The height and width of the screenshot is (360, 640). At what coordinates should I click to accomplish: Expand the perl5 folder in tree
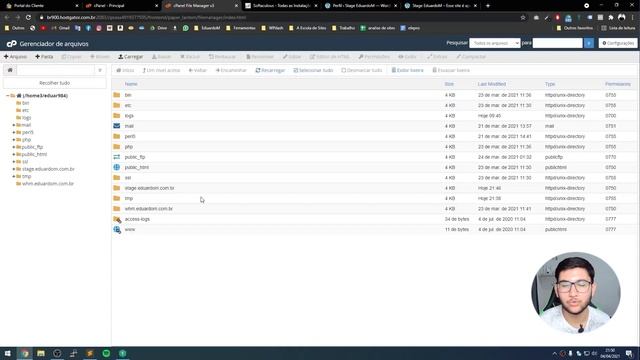tap(14, 132)
